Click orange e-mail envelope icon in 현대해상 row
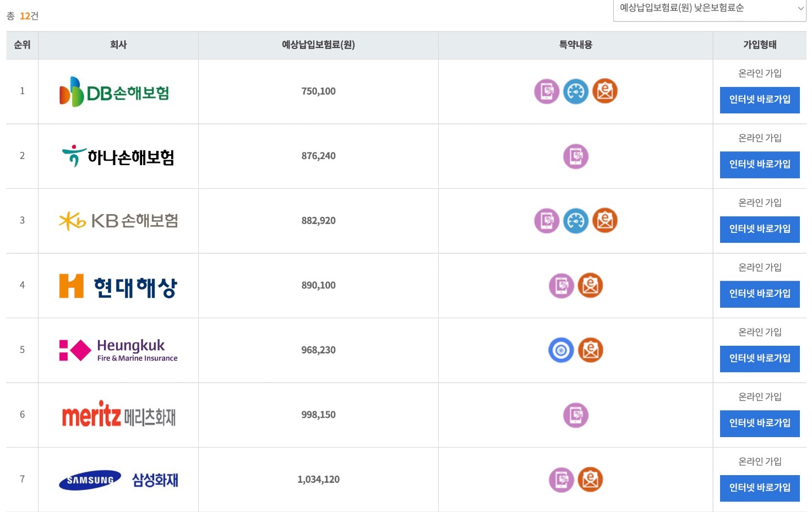The height and width of the screenshot is (512, 812). 590,286
